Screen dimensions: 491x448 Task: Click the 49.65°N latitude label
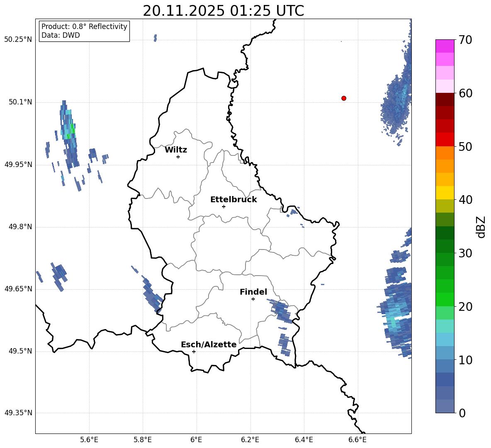click(18, 289)
